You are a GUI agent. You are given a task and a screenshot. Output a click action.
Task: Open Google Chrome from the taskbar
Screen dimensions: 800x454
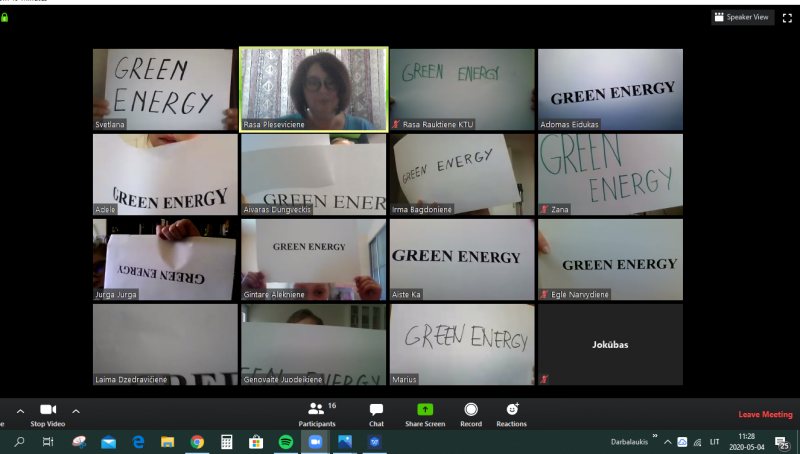(x=197, y=441)
